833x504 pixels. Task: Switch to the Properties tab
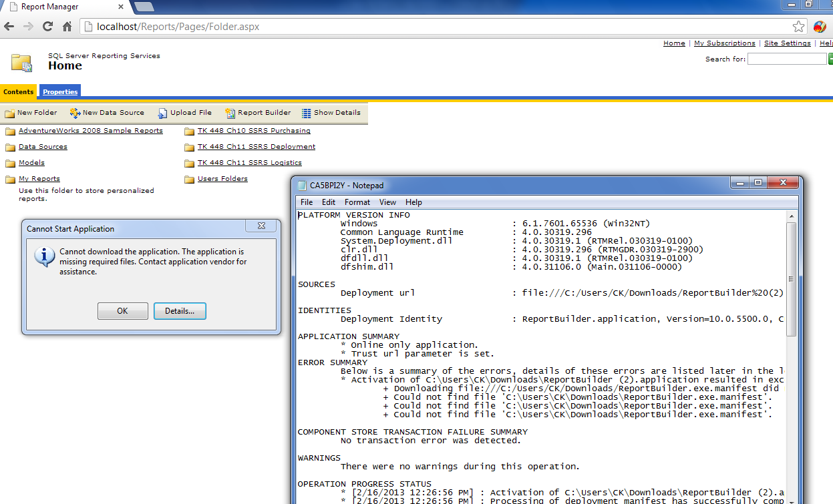59,91
